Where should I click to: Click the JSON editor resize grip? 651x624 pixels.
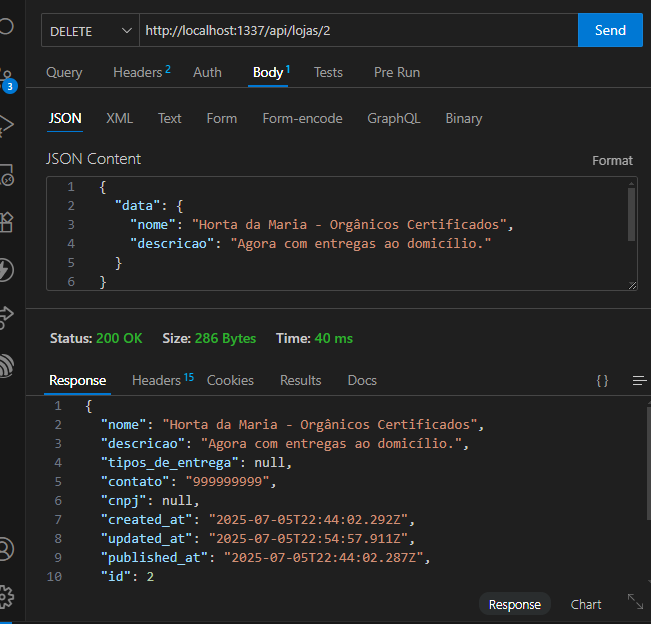coord(632,285)
